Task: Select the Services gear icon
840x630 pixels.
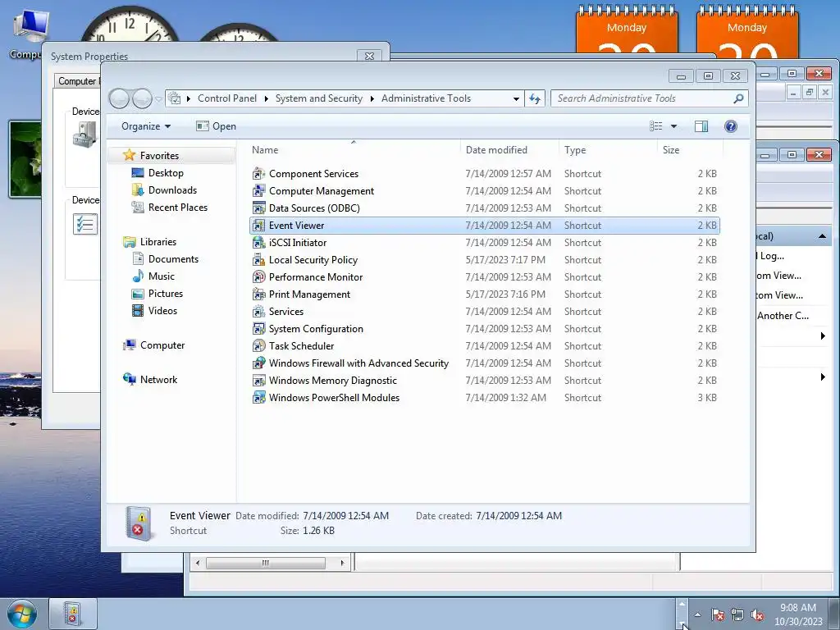Action: click(x=258, y=311)
